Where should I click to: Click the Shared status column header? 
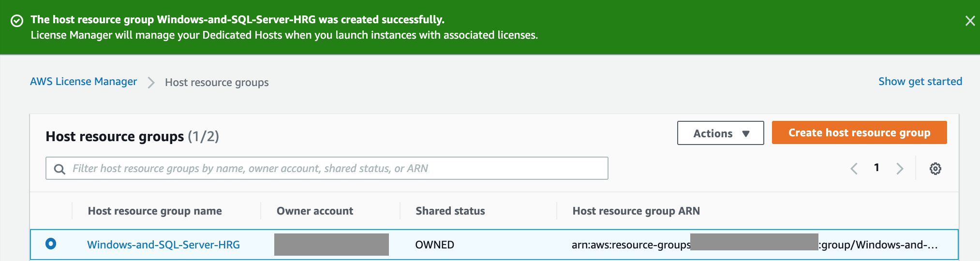click(450, 211)
